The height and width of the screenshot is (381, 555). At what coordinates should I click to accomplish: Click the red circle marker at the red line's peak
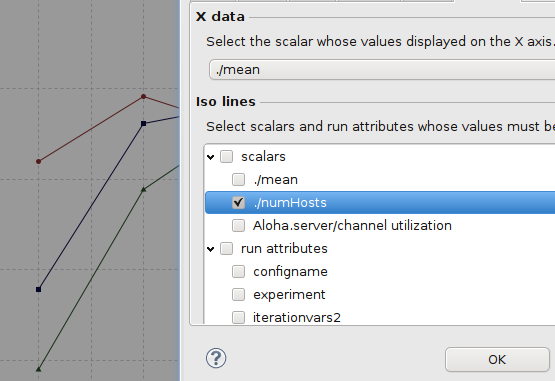point(143,96)
